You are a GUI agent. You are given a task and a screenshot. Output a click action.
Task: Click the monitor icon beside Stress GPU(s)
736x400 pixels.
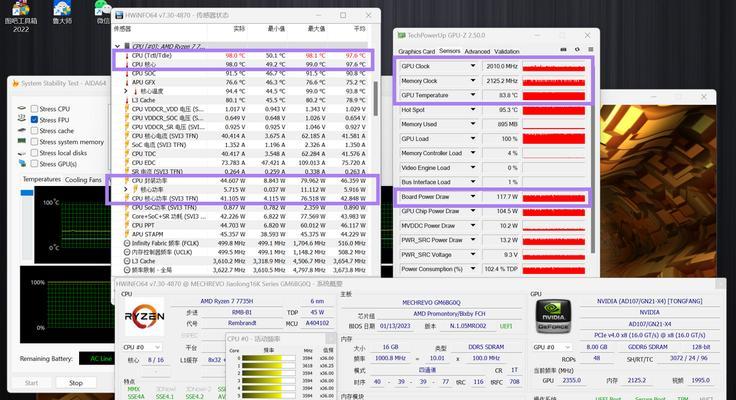click(22, 163)
